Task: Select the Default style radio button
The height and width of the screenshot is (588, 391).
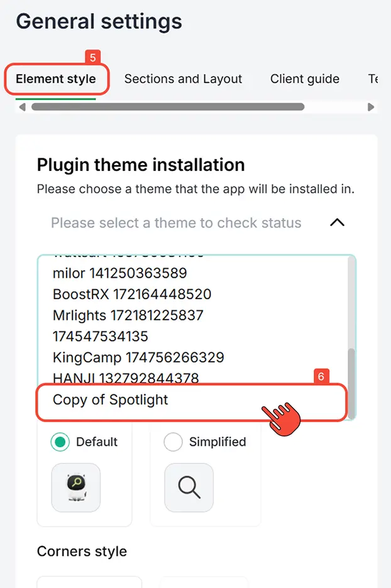Action: tap(60, 442)
